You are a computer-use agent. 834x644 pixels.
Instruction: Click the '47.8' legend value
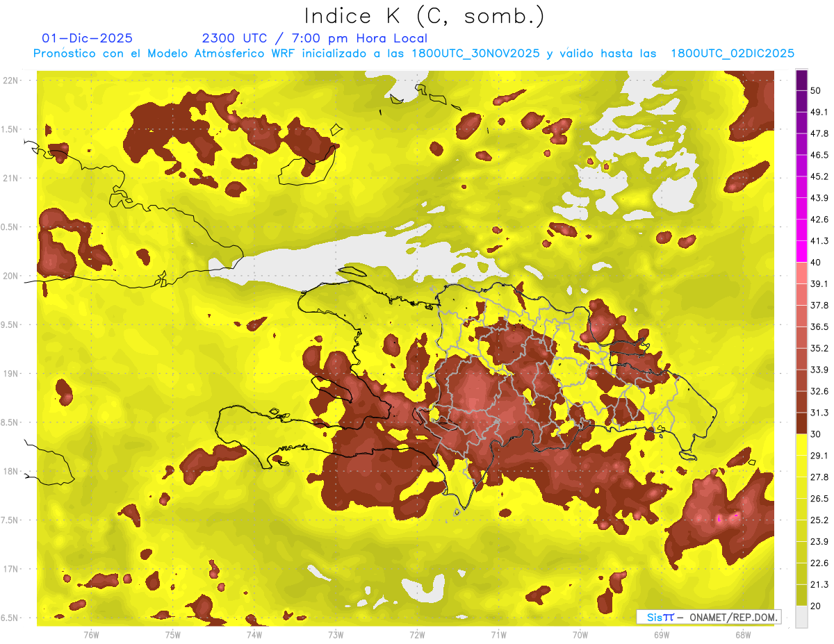tap(819, 133)
